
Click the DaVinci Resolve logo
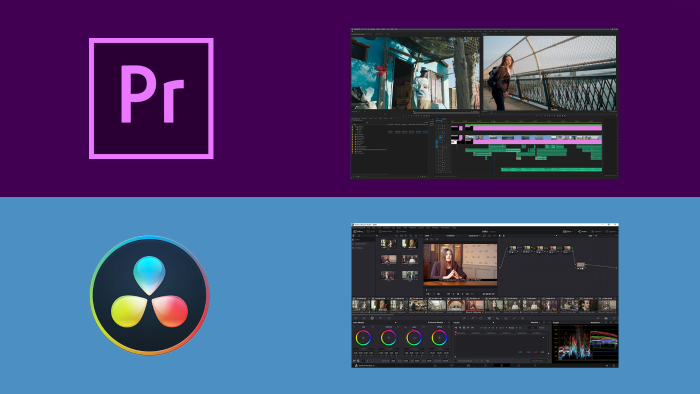150,295
